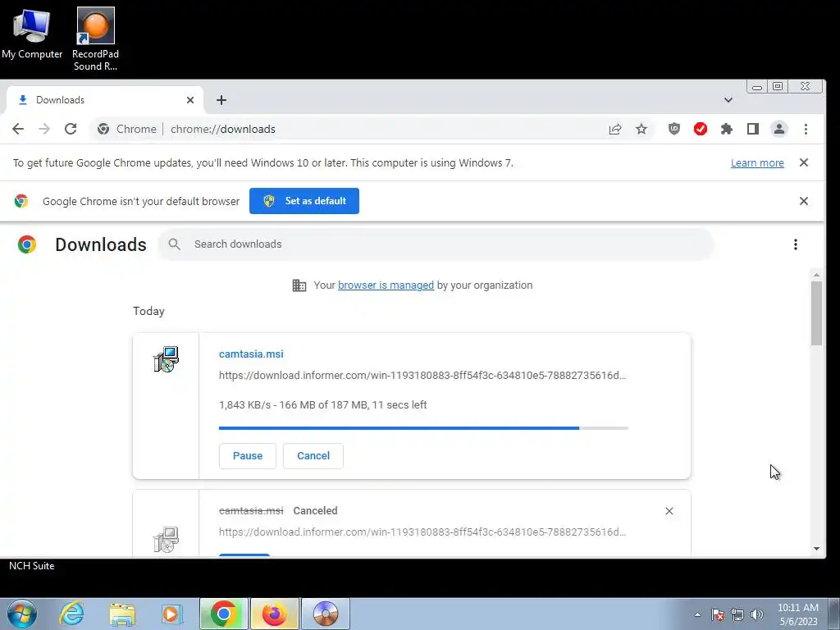This screenshot has height=630, width=840.
Task: Click the greyed installer icon of canceled download
Action: click(x=166, y=540)
